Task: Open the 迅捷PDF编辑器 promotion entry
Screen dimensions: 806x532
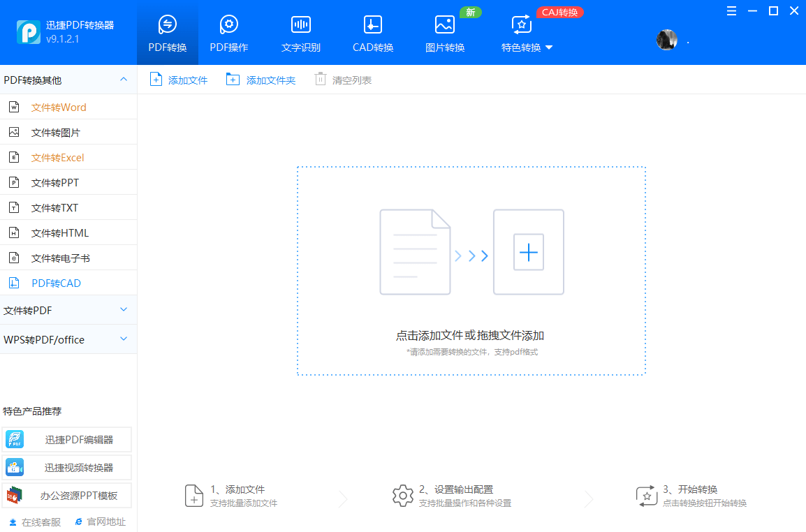Action: [x=68, y=439]
